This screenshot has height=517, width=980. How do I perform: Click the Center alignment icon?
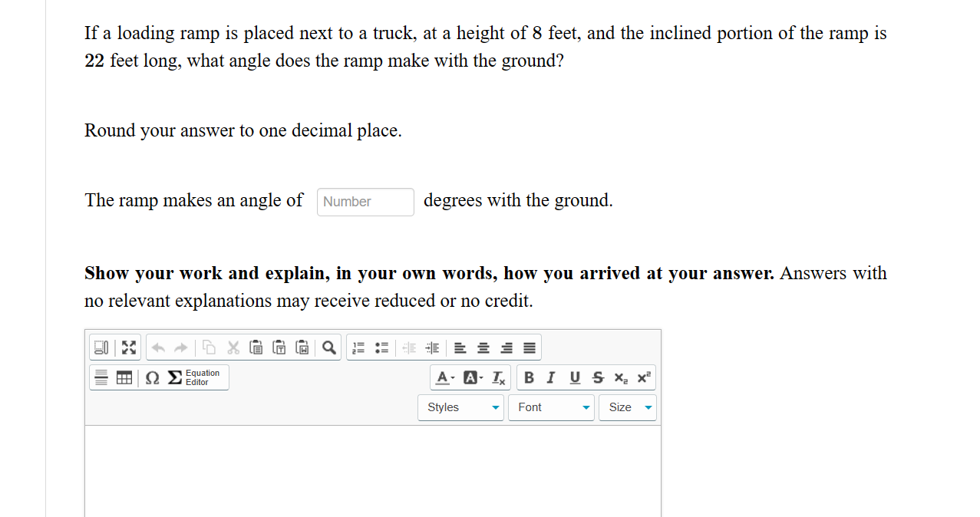[x=483, y=347]
